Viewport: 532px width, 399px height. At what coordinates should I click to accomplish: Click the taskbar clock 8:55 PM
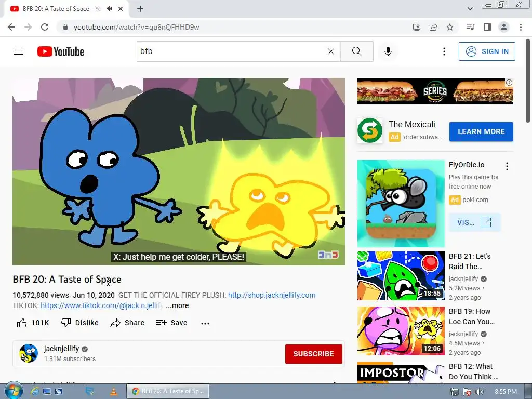(506, 392)
